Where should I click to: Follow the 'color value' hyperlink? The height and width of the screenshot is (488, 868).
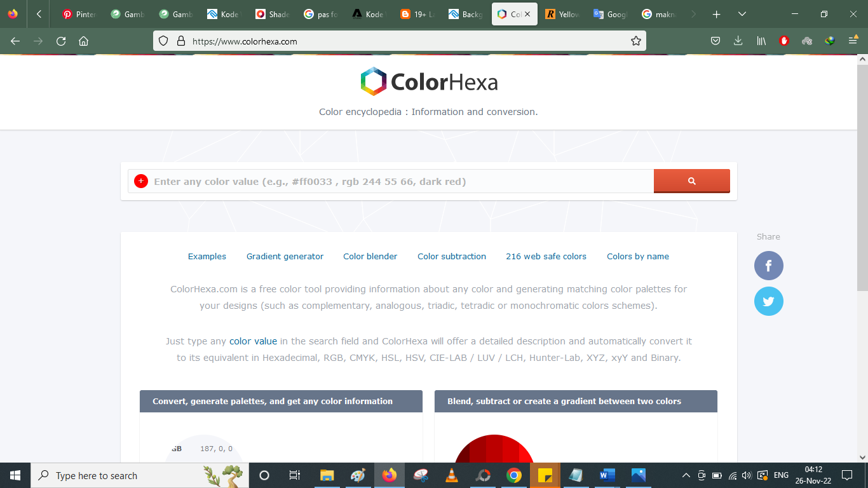tap(253, 341)
